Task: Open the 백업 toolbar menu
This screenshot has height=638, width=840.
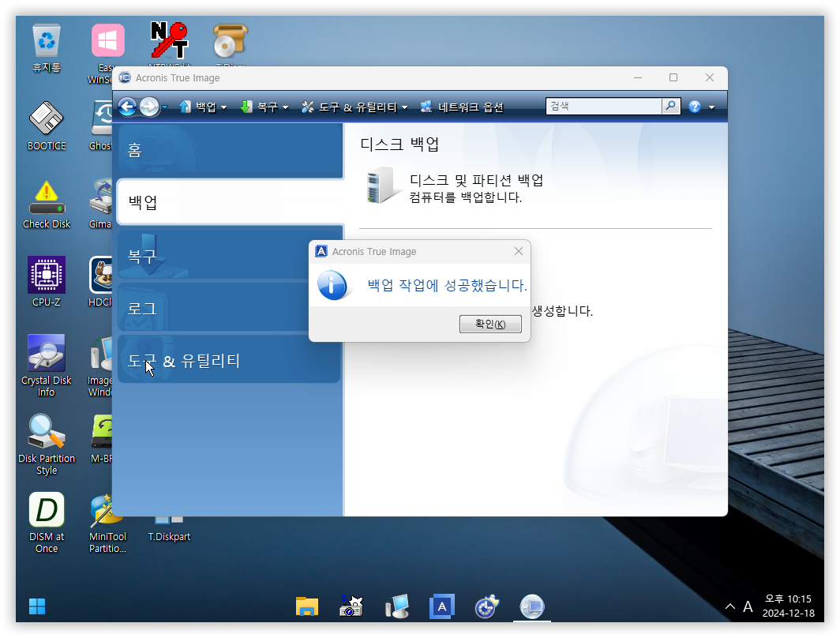Action: coord(202,107)
